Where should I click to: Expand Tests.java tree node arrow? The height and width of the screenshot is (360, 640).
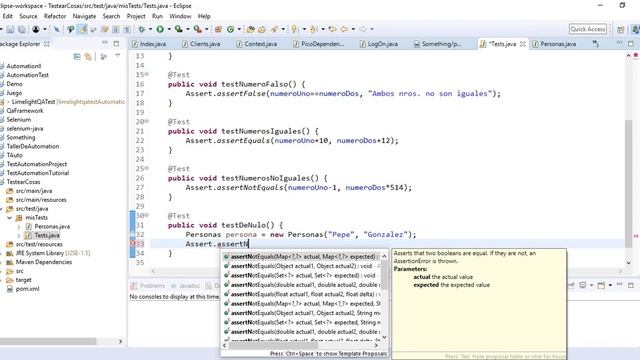pyautogui.click(x=19, y=236)
